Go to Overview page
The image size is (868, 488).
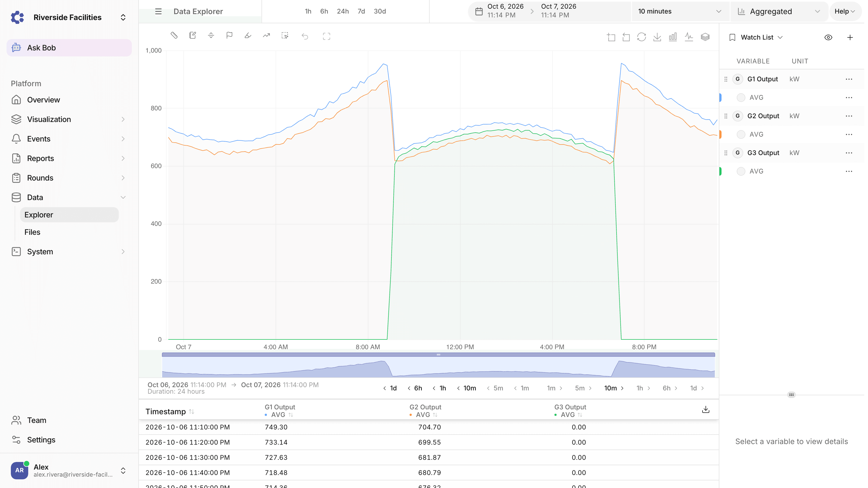[x=69, y=100]
